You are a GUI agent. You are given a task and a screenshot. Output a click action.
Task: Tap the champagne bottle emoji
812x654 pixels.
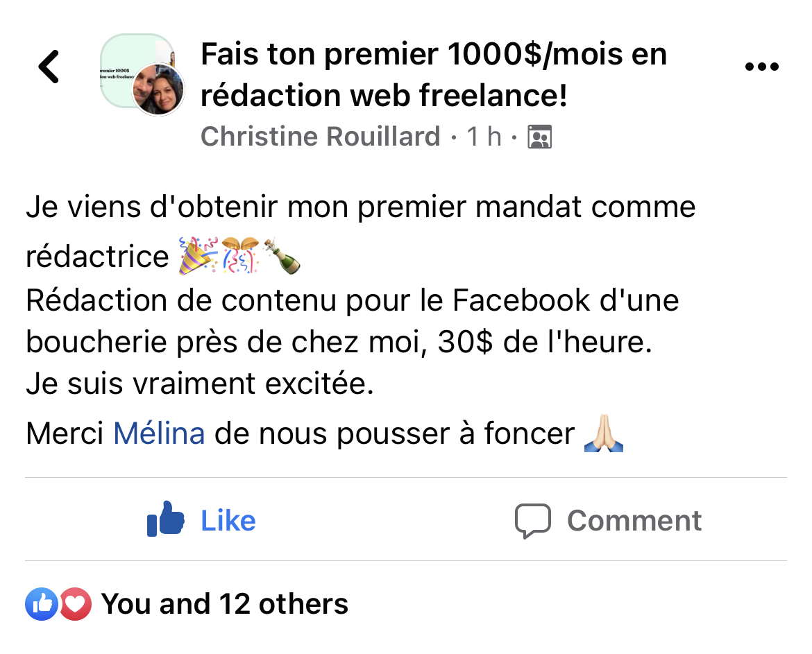click(x=282, y=255)
